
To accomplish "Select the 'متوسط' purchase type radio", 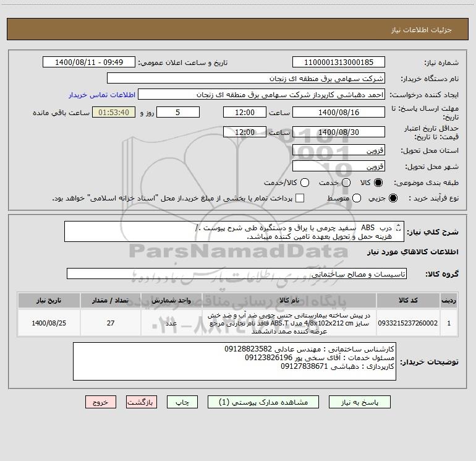I will (357, 198).
